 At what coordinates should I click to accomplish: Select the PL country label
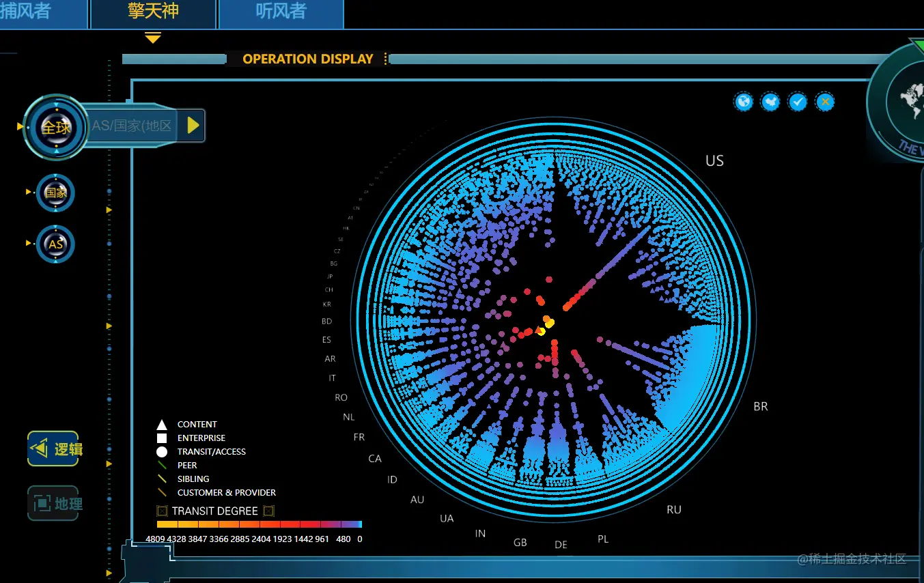tap(603, 539)
